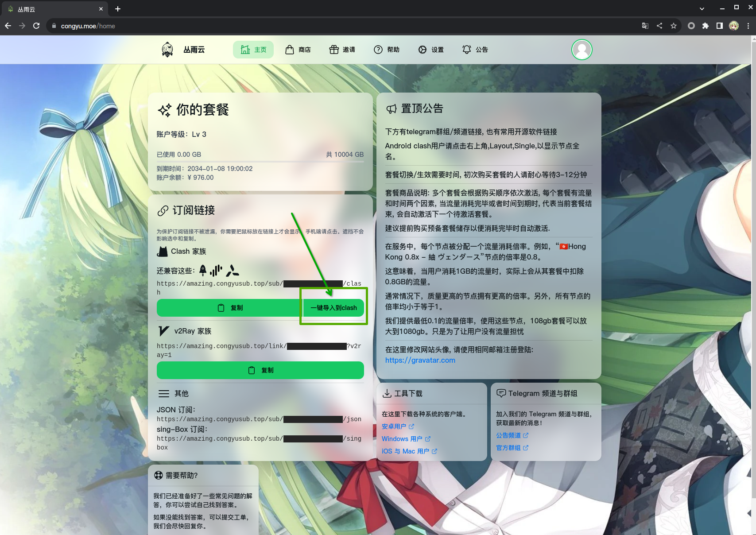Open Google Translate icon in the address bar
This screenshot has width=756, height=535.
(x=645, y=26)
